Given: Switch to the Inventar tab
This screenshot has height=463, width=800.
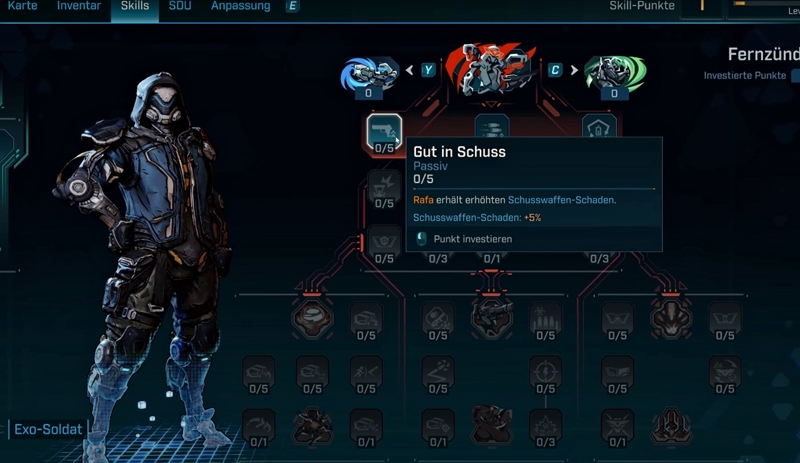Looking at the screenshot, I should [79, 6].
